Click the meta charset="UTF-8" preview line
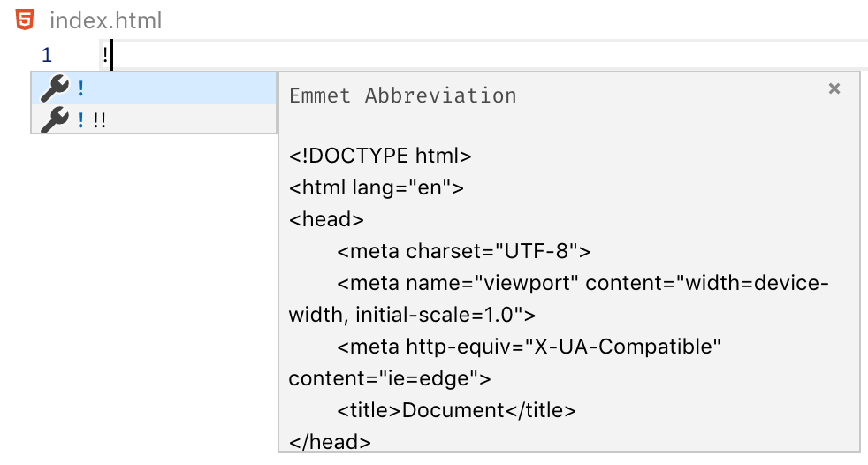 coord(464,251)
